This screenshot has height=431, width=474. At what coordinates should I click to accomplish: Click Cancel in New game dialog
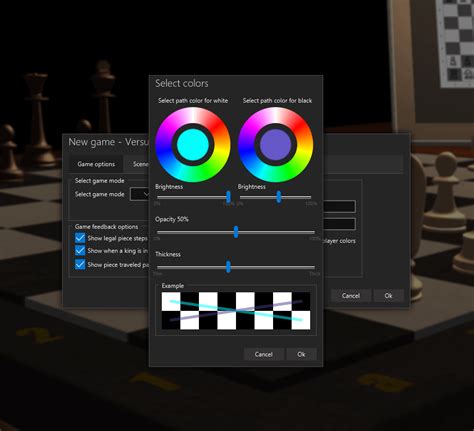point(351,296)
